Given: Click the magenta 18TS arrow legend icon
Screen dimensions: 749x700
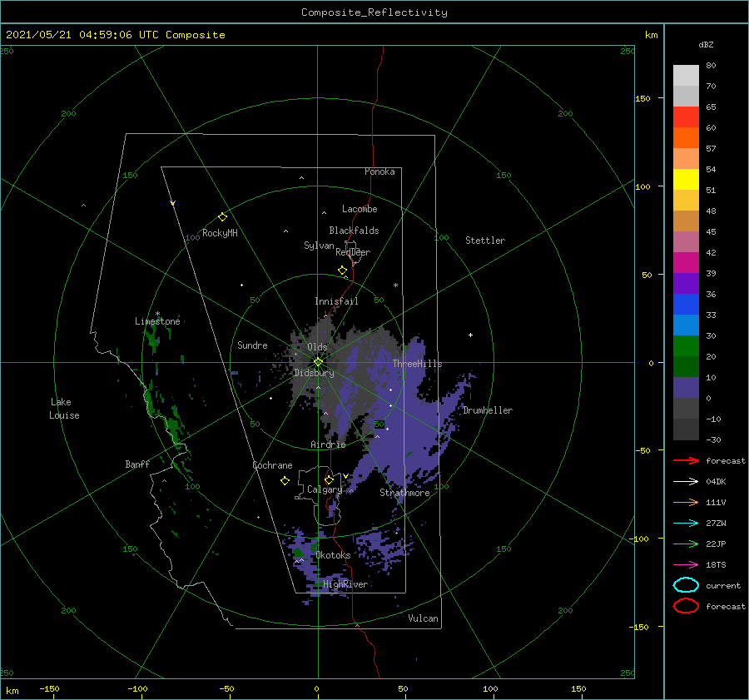Looking at the screenshot, I should coord(686,565).
